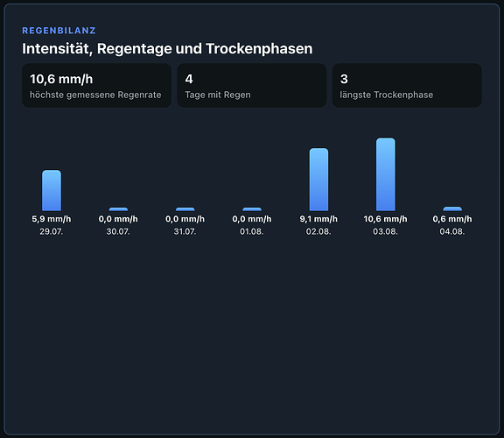Image resolution: width=504 pixels, height=438 pixels.
Task: Click the heading 'Intensität, Regentage und Trockenphasen'
Action: pos(167,49)
